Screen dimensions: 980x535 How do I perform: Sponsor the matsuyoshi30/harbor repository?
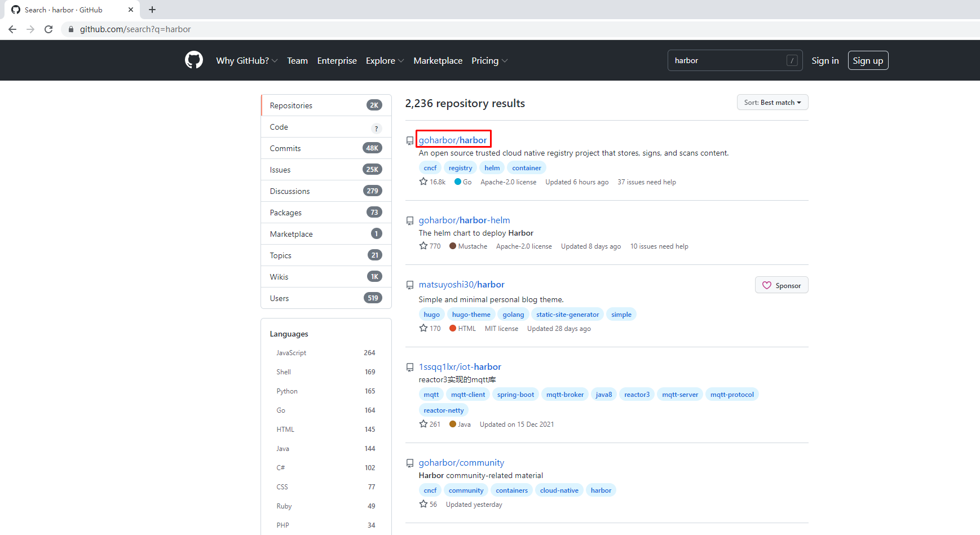tap(781, 285)
